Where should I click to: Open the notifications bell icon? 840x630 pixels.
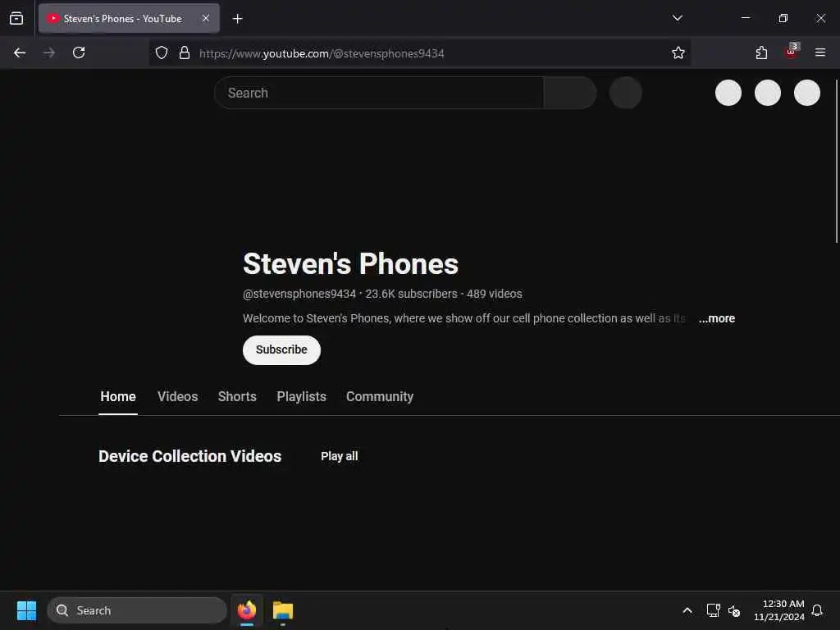click(817, 610)
